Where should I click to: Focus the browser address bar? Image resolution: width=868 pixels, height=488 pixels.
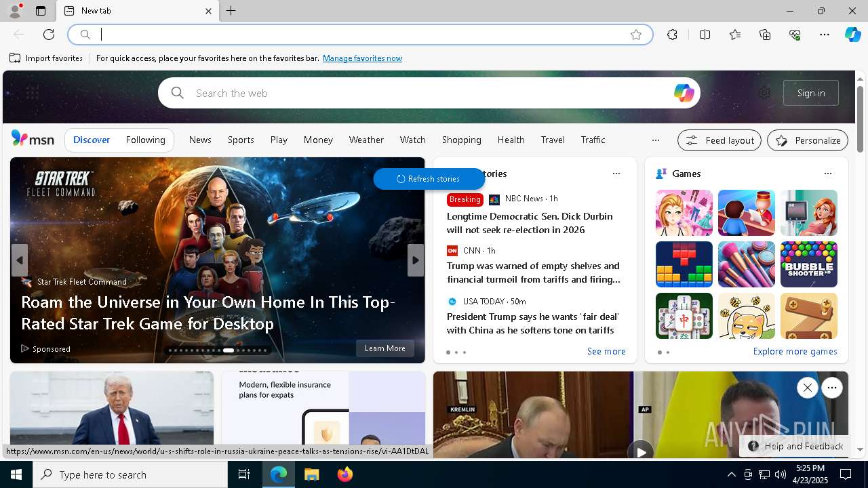359,35
